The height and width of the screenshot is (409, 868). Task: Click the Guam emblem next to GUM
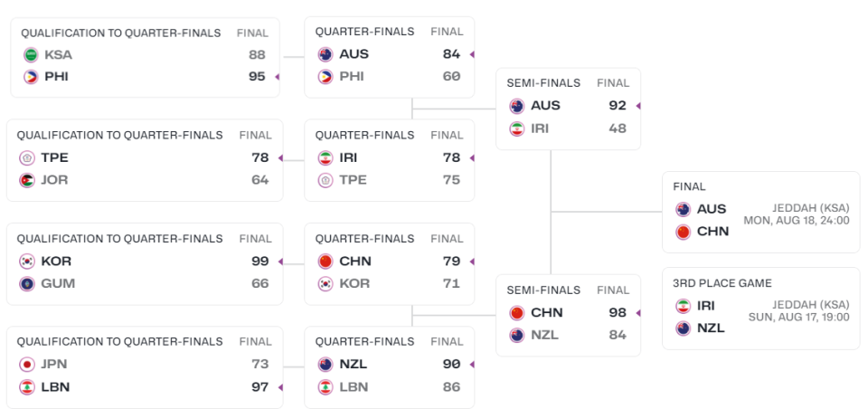pyautogui.click(x=27, y=283)
